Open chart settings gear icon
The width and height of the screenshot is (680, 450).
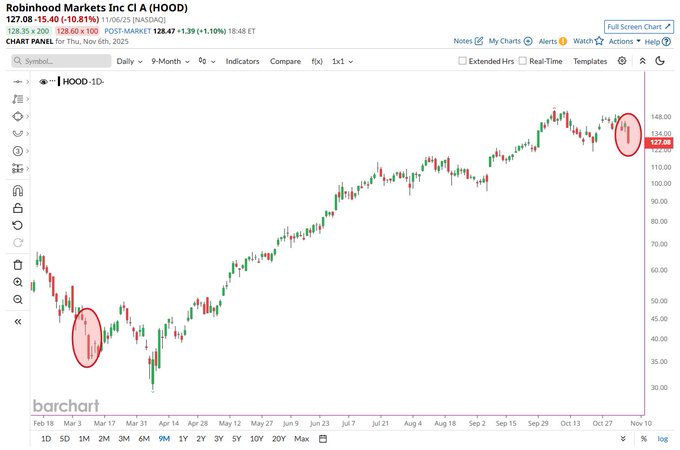point(622,61)
